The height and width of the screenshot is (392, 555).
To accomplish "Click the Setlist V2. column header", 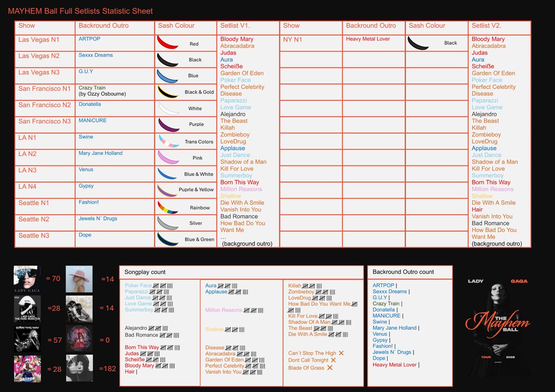I will tap(499, 28).
